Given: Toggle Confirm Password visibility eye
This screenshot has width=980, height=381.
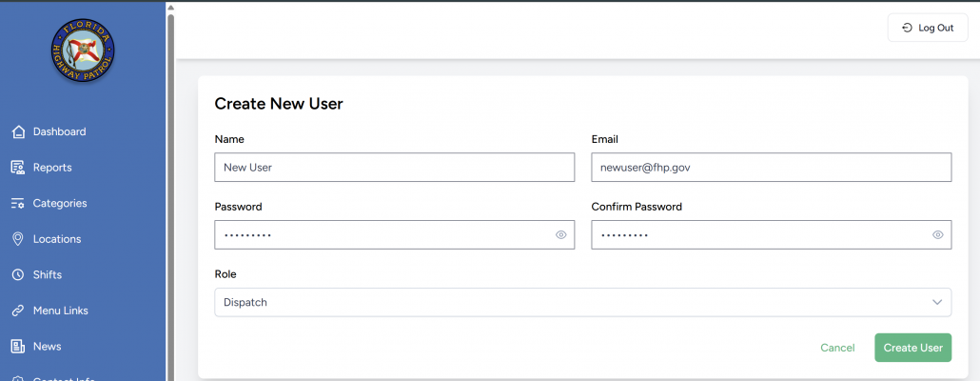Looking at the screenshot, I should click(x=937, y=234).
